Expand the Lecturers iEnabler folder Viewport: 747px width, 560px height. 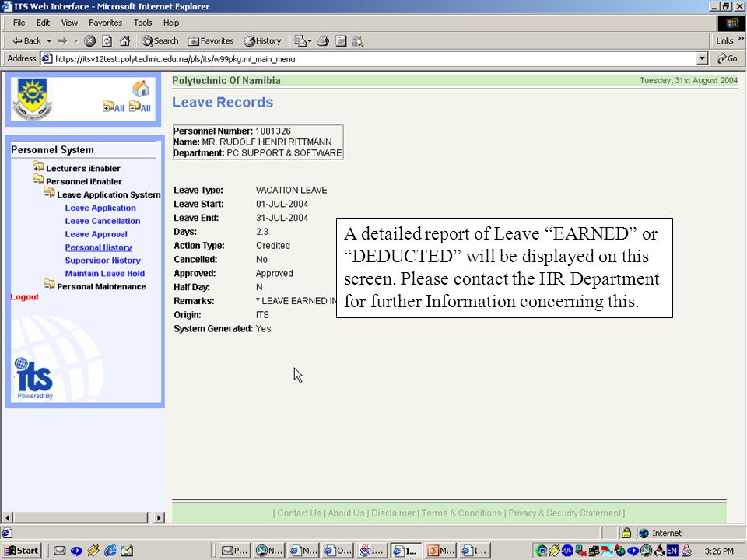[38, 166]
